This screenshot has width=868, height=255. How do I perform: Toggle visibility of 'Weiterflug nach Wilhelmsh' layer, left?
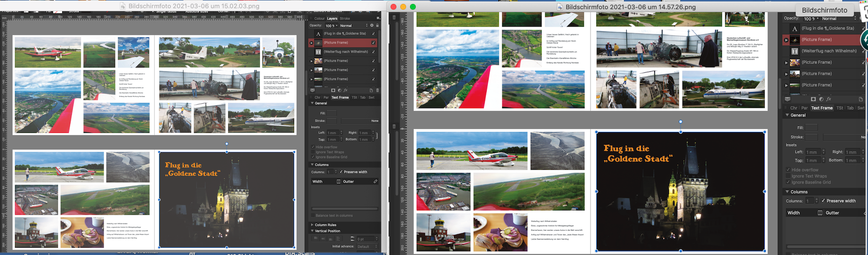[x=373, y=51]
